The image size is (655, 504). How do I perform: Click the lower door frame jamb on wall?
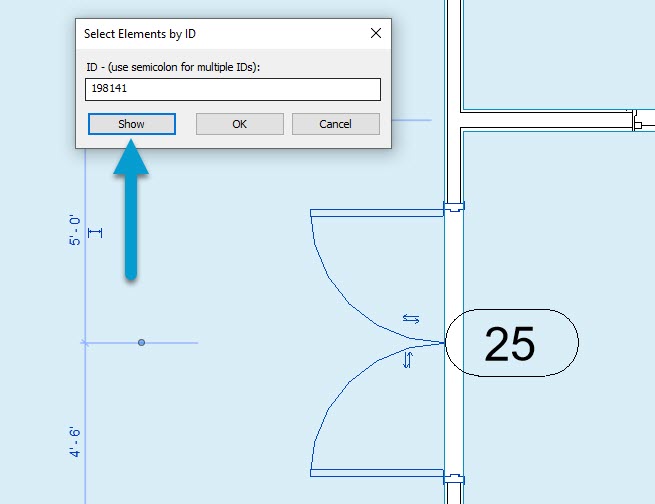click(453, 478)
